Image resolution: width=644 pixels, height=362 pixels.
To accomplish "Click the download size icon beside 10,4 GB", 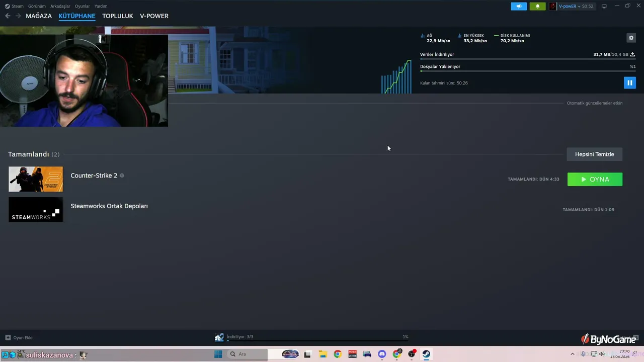I will [x=633, y=54].
